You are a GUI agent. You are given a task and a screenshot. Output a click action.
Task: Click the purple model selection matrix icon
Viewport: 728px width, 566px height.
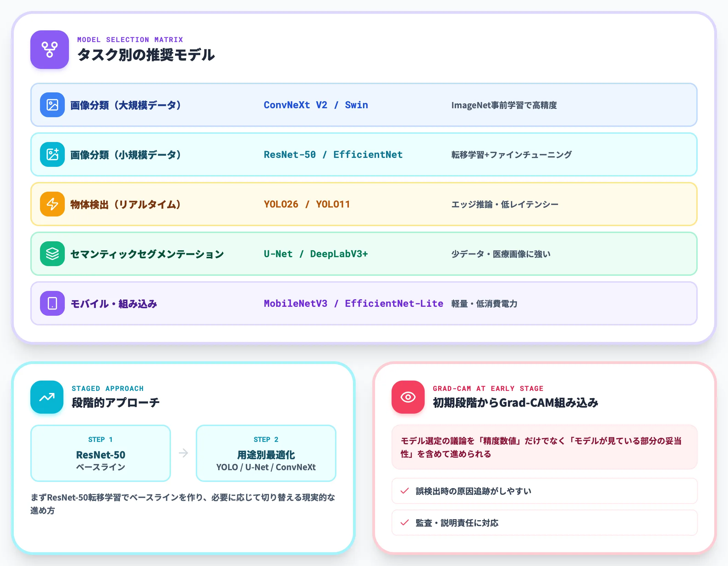[x=50, y=50]
